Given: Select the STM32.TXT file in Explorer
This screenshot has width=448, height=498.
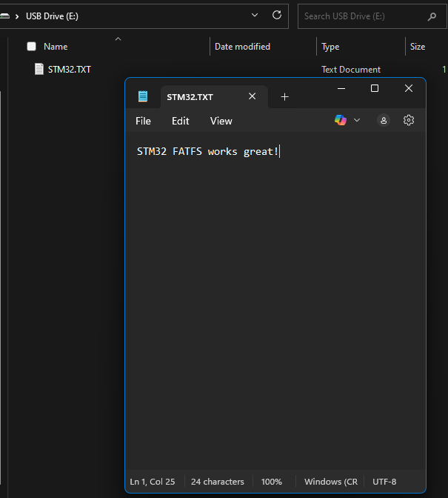Looking at the screenshot, I should pyautogui.click(x=69, y=69).
